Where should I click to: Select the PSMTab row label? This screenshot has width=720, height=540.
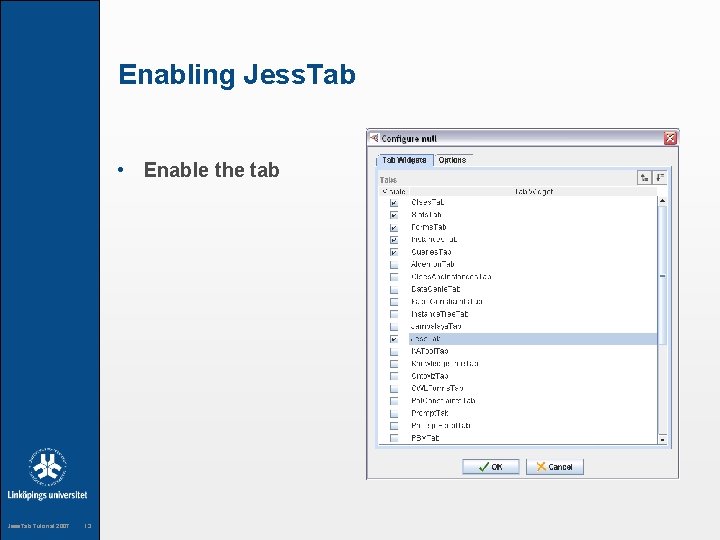pyautogui.click(x=425, y=438)
